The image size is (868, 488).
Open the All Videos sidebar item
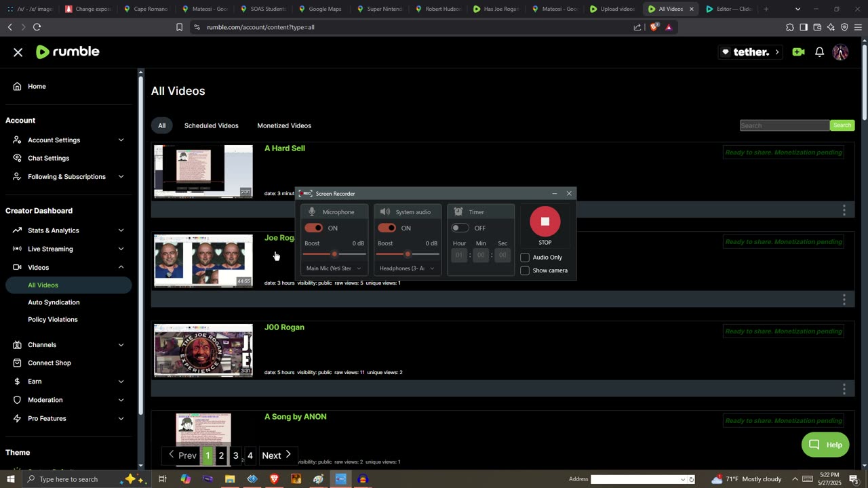(x=68, y=285)
